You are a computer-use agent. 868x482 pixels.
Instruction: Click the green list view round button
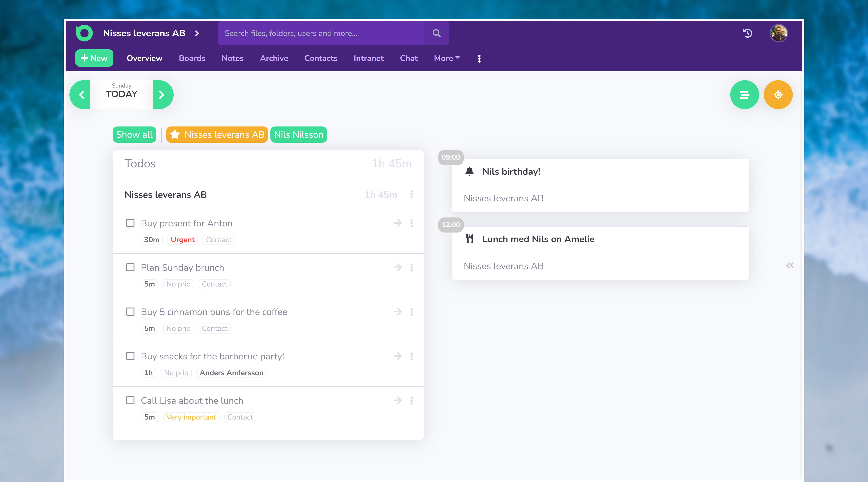pos(744,95)
